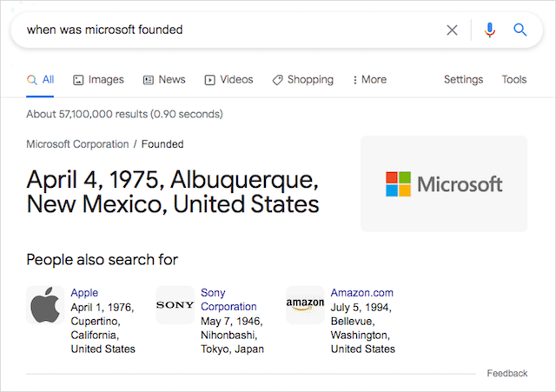Switch to the Images tab

(98, 80)
